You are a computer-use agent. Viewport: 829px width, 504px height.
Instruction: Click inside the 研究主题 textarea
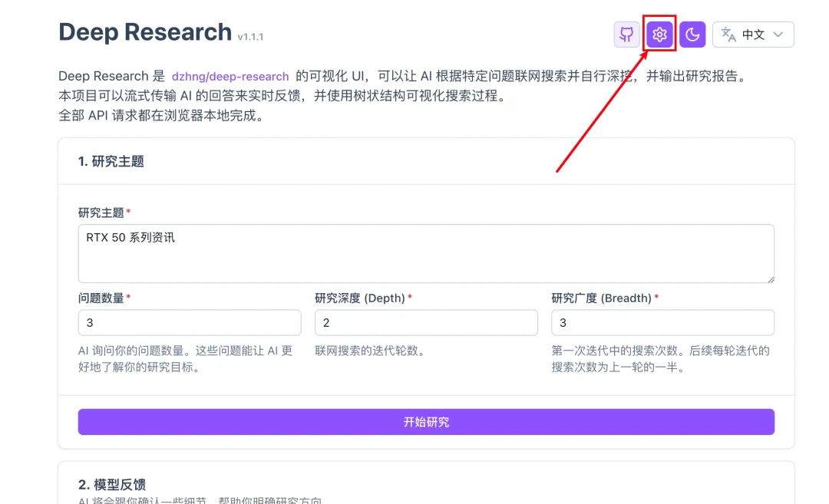pyautogui.click(x=425, y=253)
